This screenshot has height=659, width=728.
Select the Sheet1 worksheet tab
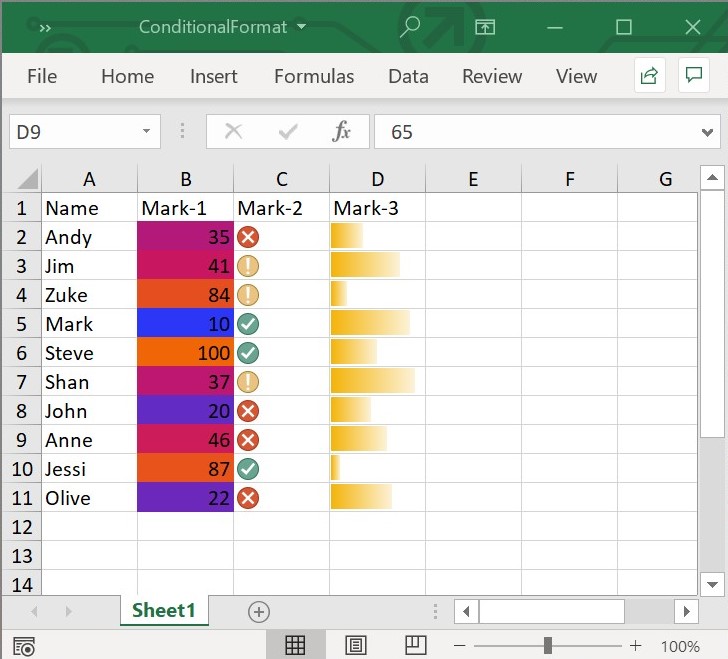coord(164,611)
